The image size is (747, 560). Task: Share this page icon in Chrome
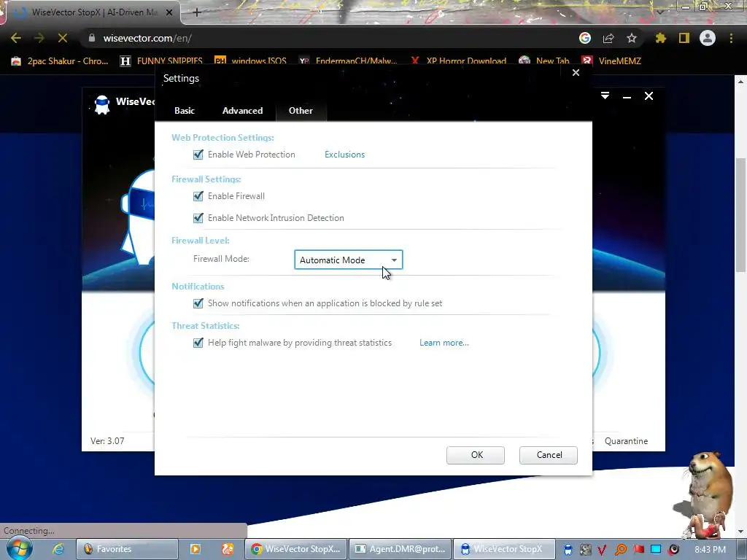coord(608,38)
